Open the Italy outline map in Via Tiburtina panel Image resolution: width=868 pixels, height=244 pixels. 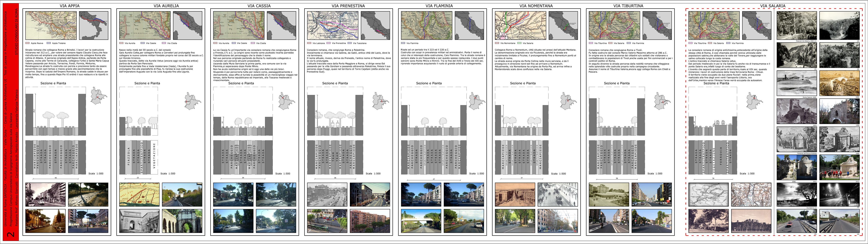657,26
